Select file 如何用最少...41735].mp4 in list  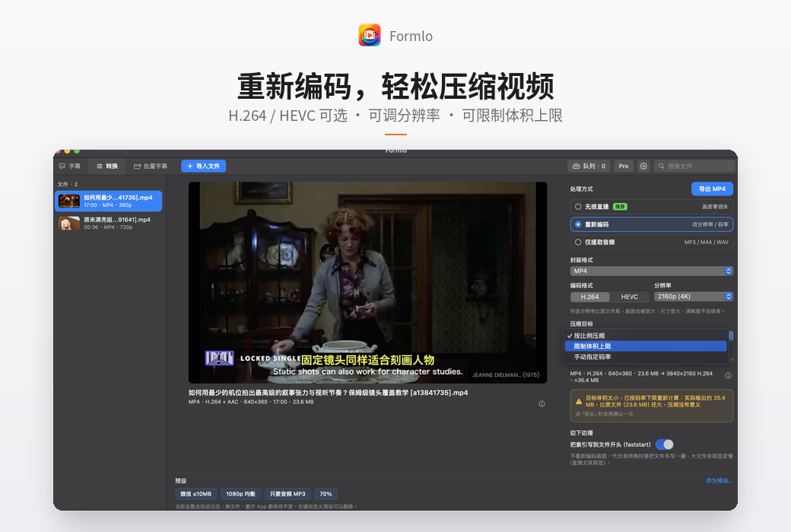tap(109, 201)
